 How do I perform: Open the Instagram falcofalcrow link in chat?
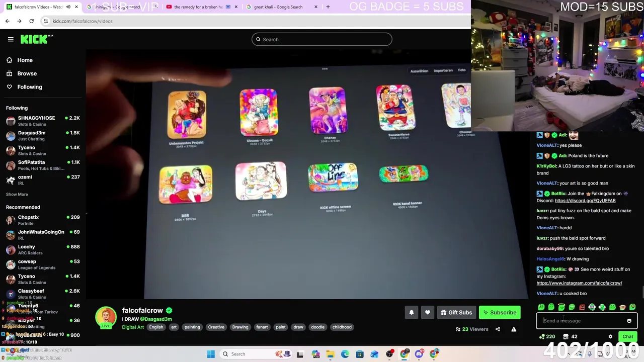579,283
